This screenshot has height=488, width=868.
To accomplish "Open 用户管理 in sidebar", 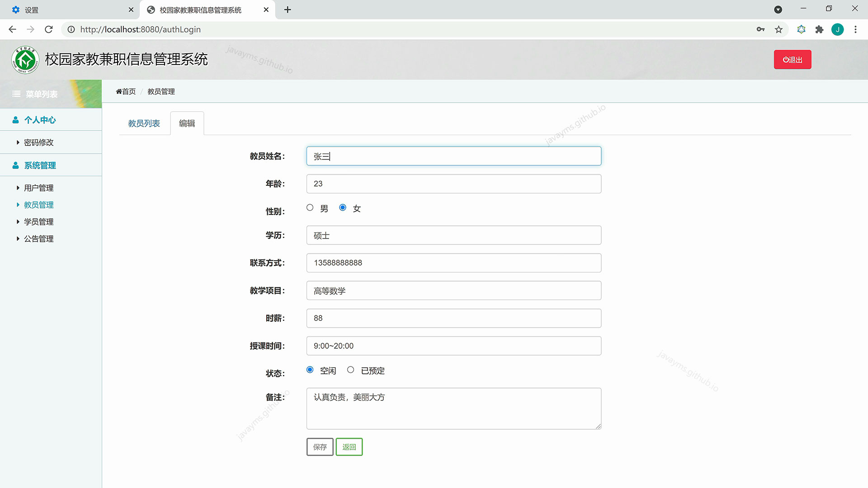I will (x=38, y=188).
